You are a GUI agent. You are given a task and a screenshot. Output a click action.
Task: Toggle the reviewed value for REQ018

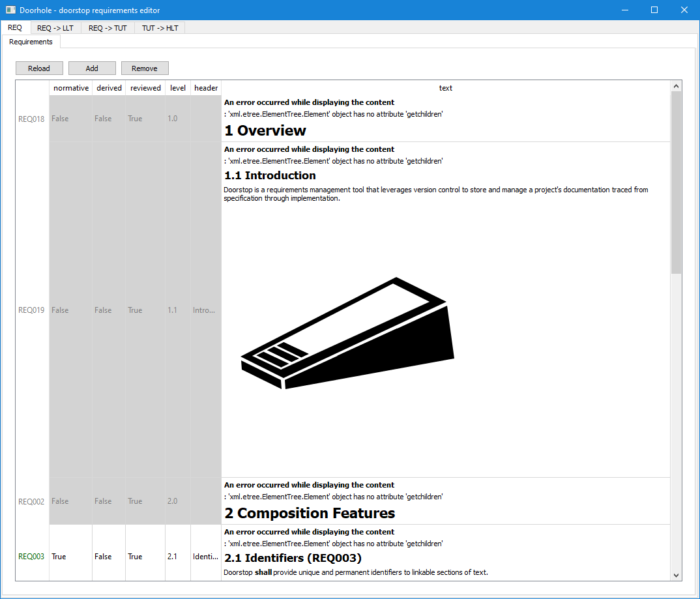pos(145,119)
